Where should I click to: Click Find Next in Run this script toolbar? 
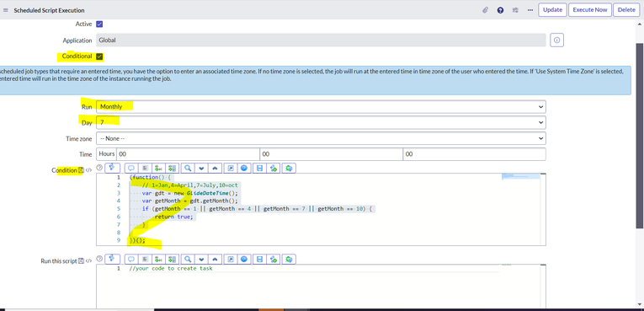point(201,260)
